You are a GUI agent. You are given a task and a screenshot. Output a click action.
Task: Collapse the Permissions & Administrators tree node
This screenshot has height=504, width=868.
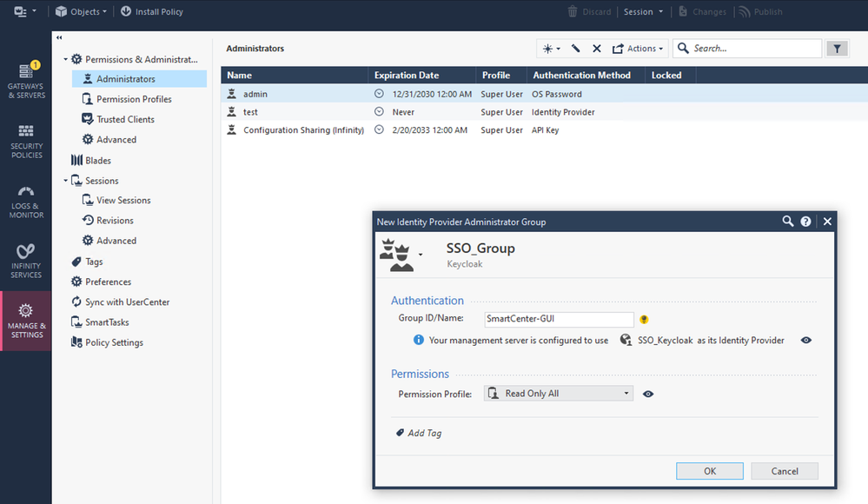[65, 60]
